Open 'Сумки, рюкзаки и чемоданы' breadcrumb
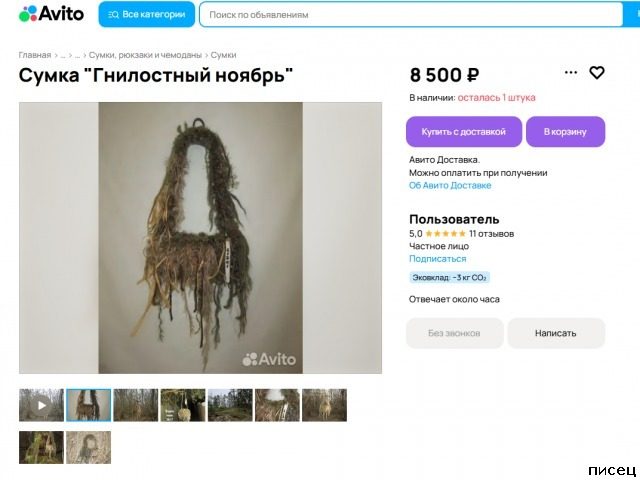 [145, 55]
